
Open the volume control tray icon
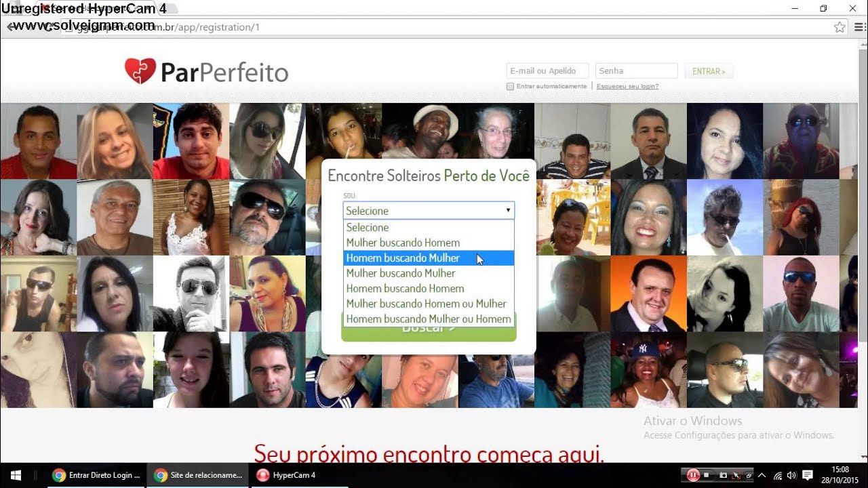tap(791, 475)
